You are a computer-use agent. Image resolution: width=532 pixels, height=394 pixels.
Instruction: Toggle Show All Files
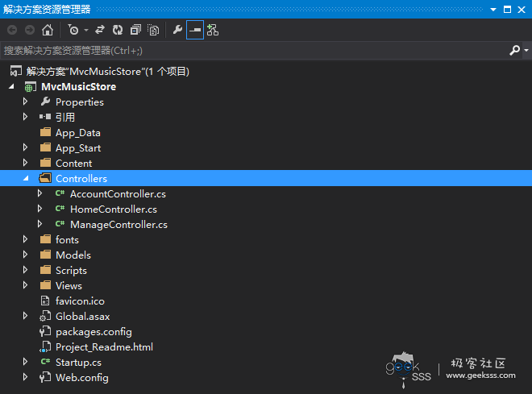[153, 30]
